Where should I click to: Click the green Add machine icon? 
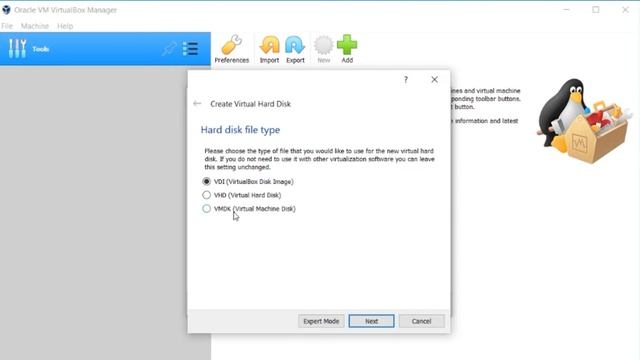click(x=347, y=49)
